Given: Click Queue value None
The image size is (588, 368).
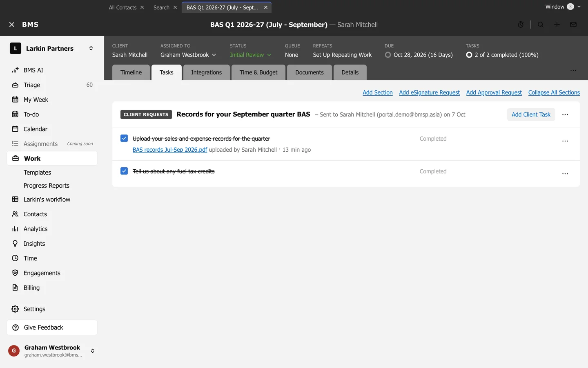Looking at the screenshot, I should pos(292,55).
